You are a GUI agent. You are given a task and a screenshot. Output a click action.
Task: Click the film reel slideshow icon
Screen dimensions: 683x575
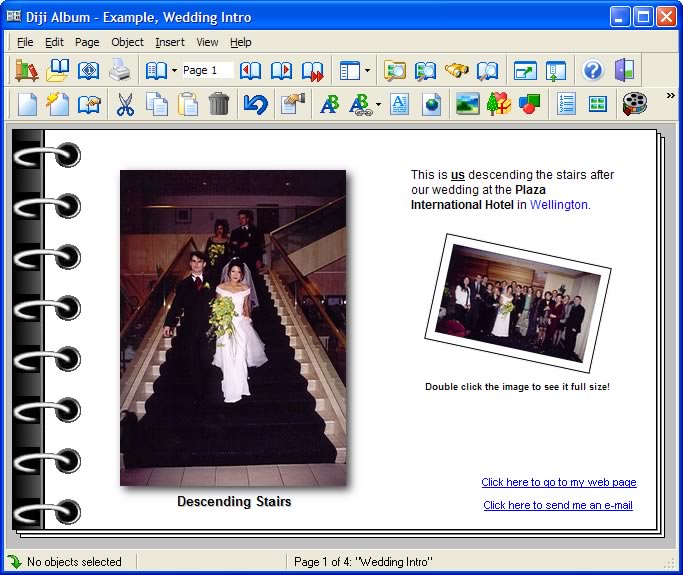(x=634, y=104)
